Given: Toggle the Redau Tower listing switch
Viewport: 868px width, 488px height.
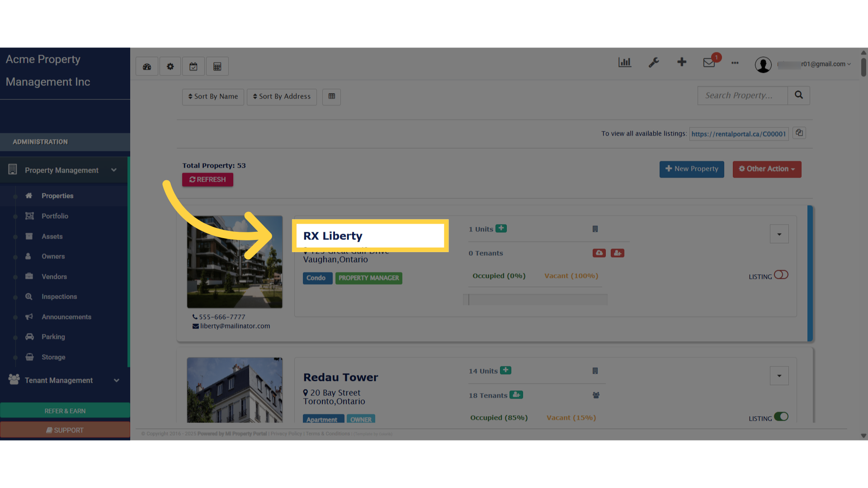Looking at the screenshot, I should coord(781,417).
